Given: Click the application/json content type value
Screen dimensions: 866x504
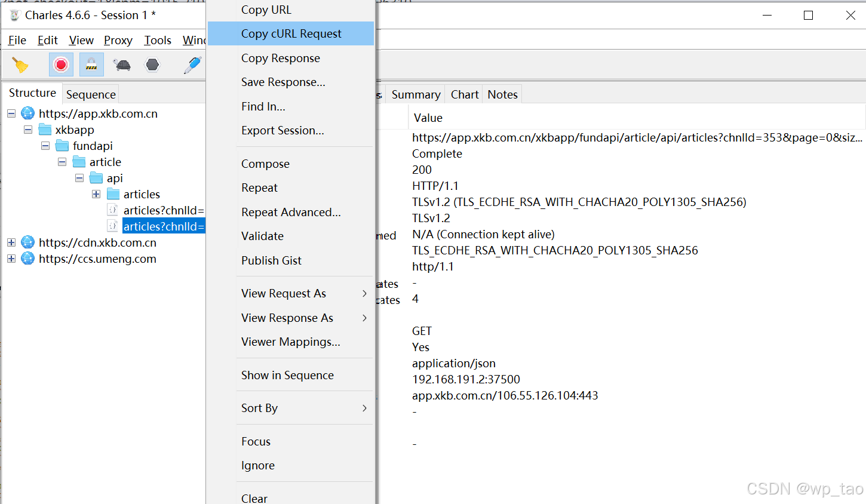Looking at the screenshot, I should point(454,363).
